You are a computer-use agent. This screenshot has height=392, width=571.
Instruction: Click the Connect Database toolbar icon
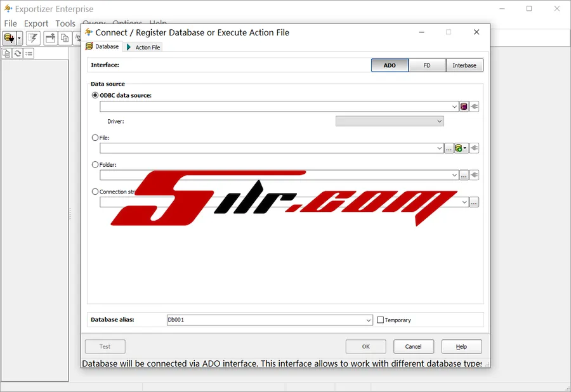click(x=9, y=38)
